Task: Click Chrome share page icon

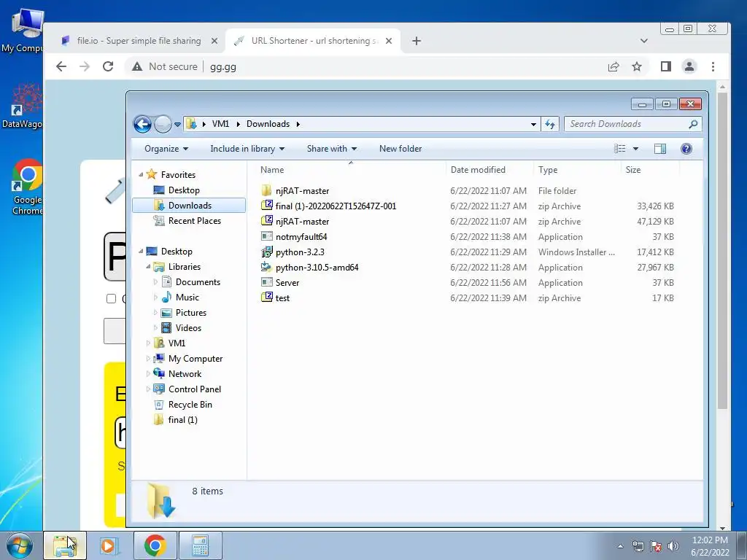Action: pos(614,66)
